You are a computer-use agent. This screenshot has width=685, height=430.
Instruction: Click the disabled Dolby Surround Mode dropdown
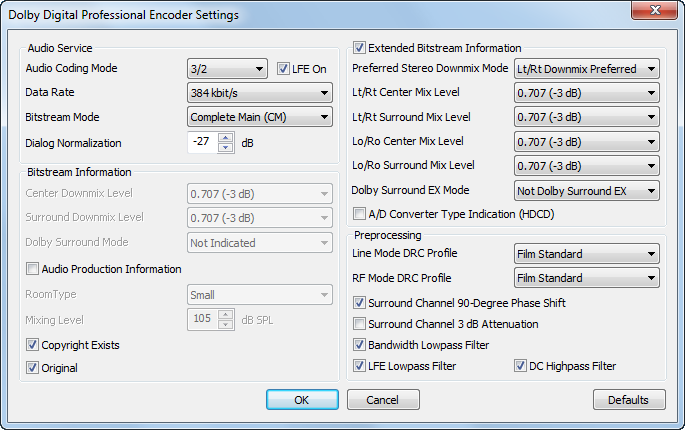pyautogui.click(x=259, y=243)
